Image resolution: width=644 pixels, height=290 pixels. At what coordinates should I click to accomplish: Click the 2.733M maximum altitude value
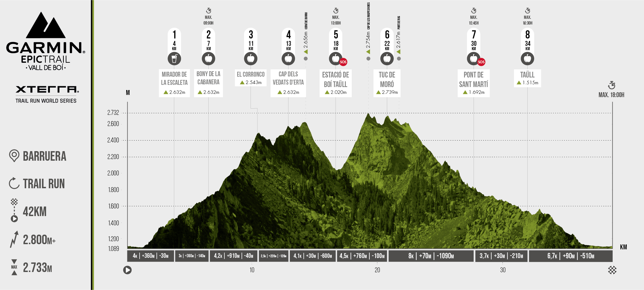click(x=37, y=268)
